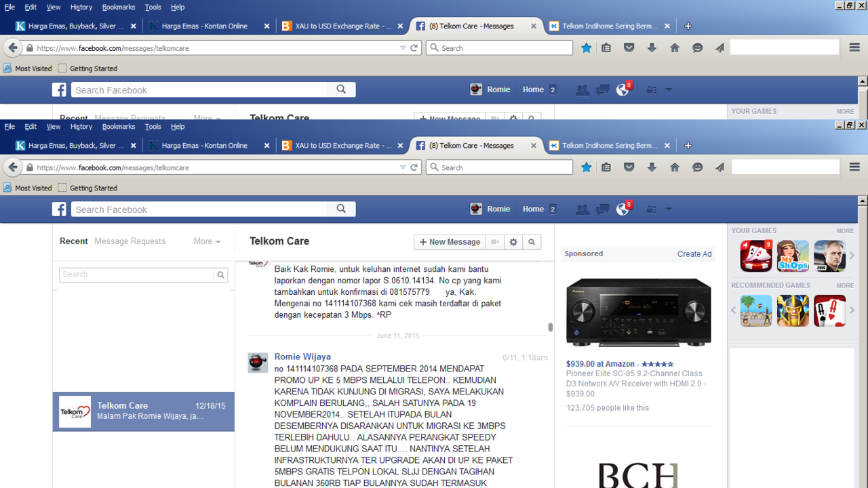Go to Facebook Home in the front window
The width and height of the screenshot is (868, 488).
533,209
